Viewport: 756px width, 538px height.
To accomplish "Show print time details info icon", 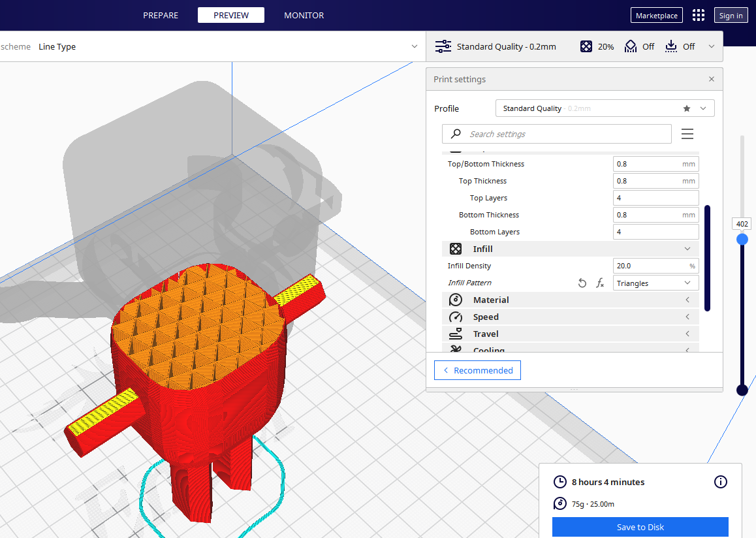I will click(x=720, y=482).
